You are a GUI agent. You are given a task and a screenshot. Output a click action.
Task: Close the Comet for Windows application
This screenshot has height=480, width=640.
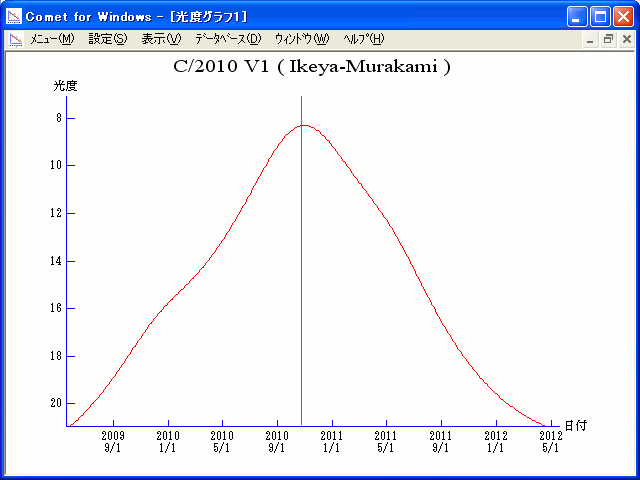623,16
